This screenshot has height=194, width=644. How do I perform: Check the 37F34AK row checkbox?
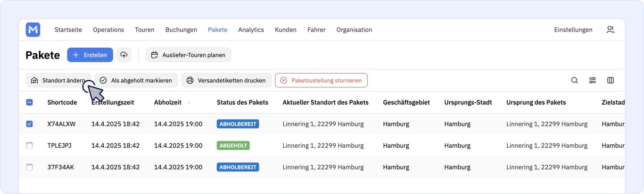(x=29, y=167)
